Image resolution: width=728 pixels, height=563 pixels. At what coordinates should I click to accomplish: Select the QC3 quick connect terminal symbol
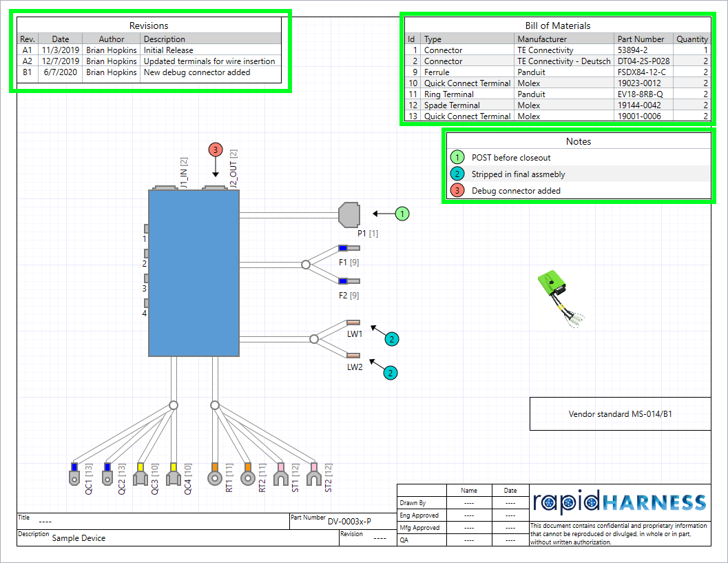pos(141,474)
